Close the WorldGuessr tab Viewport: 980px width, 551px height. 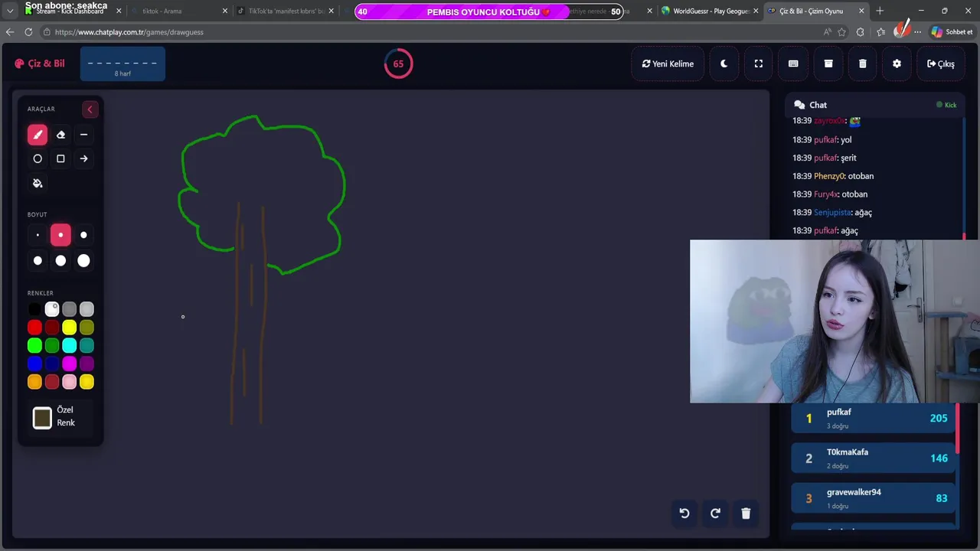756,11
